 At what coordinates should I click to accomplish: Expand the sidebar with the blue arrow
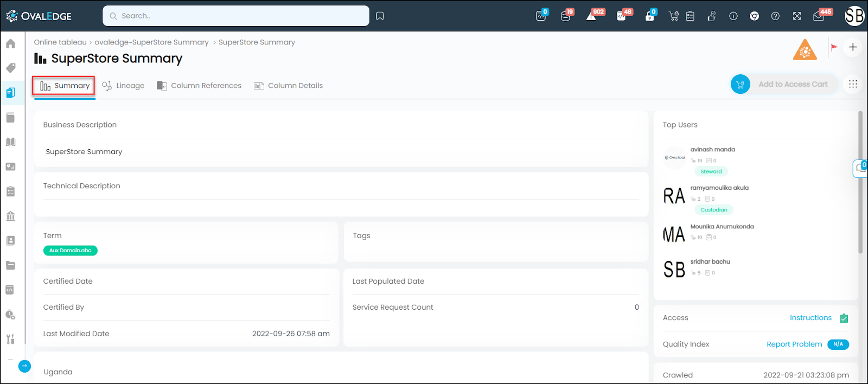(24, 366)
